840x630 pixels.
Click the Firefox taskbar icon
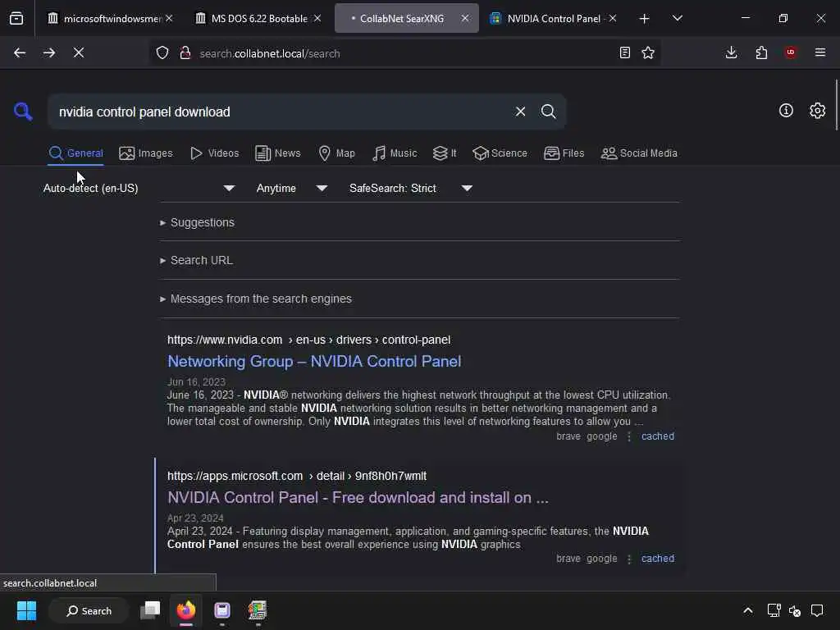[x=186, y=610]
